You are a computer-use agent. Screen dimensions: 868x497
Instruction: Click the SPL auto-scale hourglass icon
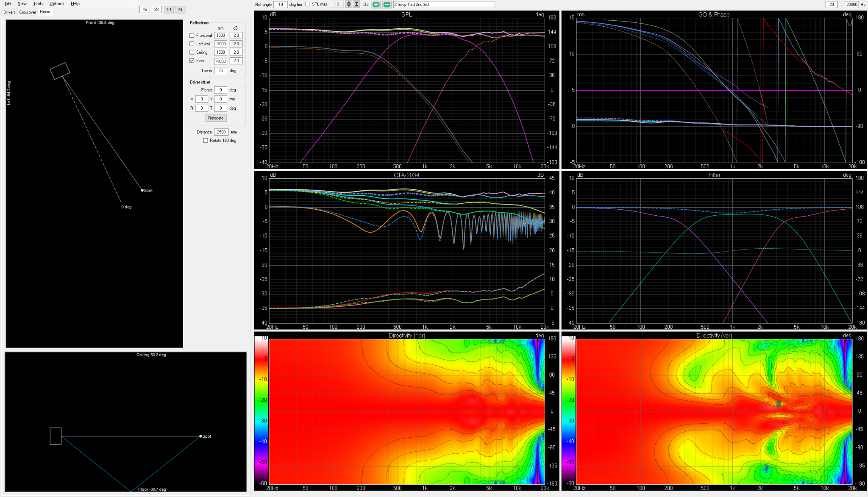tap(356, 4)
